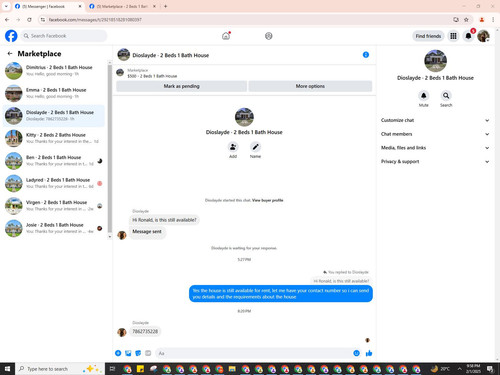Open the Sticky Notes taskbar icon
The image size is (500, 375).
point(140,369)
